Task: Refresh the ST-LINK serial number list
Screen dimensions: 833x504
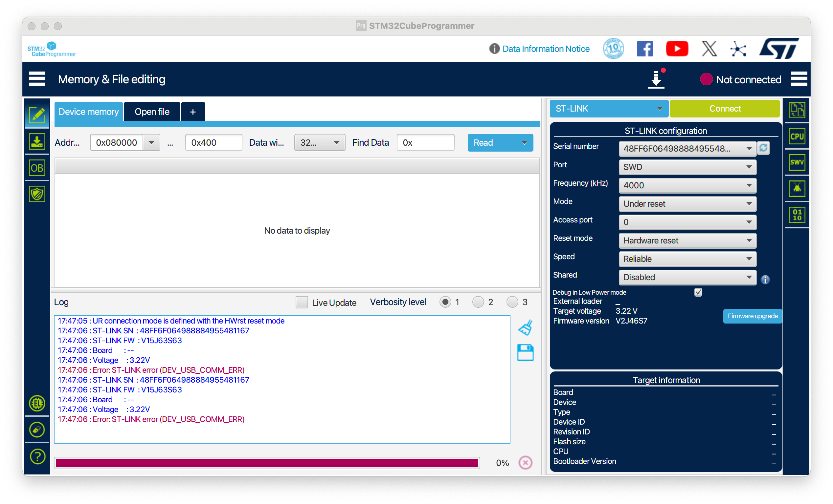Action: (x=763, y=148)
